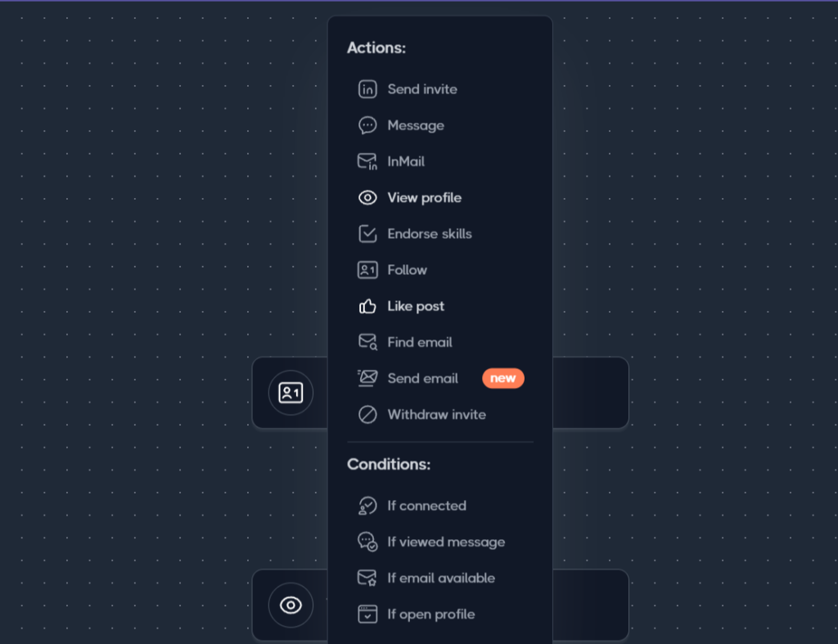This screenshot has width=838, height=644.
Task: Click the Find email magnifier envelope icon
Action: click(367, 342)
